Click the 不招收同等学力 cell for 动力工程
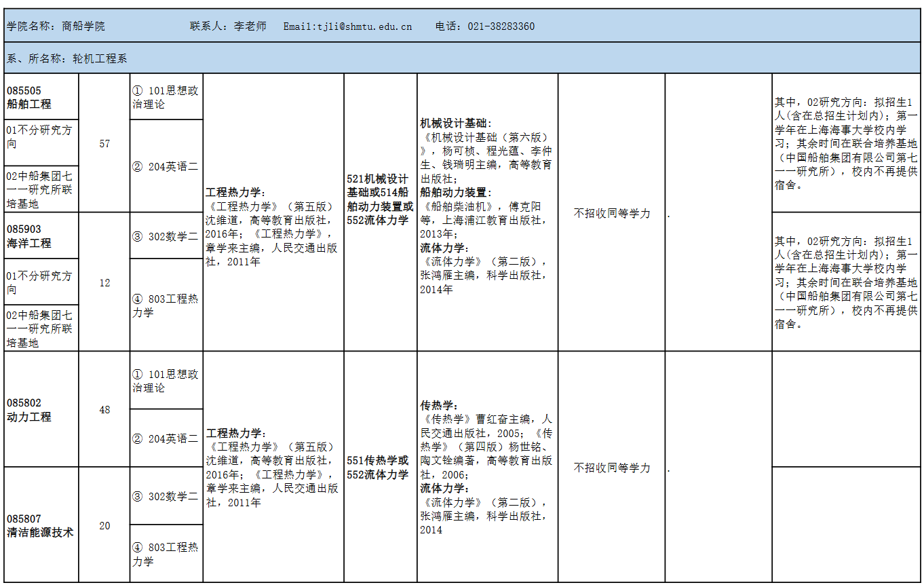Image resolution: width=924 pixels, height=585 pixels. pos(610,468)
